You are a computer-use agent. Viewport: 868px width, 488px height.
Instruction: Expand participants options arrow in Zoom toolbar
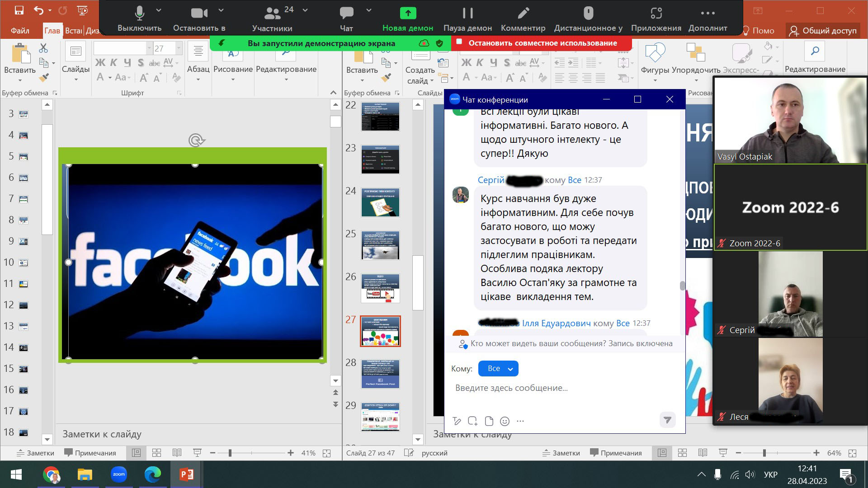[305, 10]
